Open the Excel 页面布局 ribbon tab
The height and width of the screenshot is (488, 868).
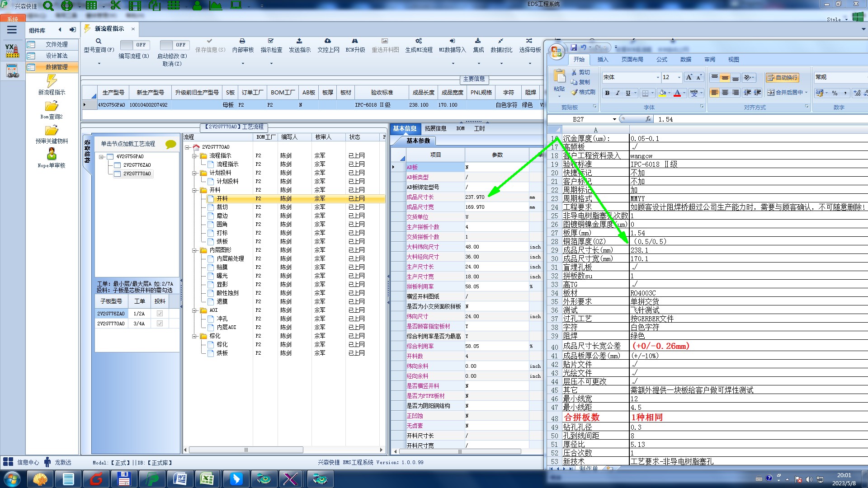click(x=632, y=60)
